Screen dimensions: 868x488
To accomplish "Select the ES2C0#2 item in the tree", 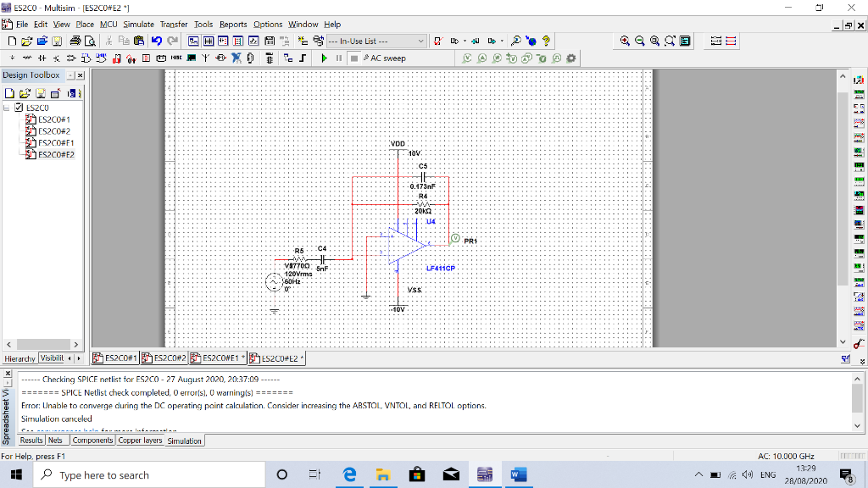I will coord(53,130).
